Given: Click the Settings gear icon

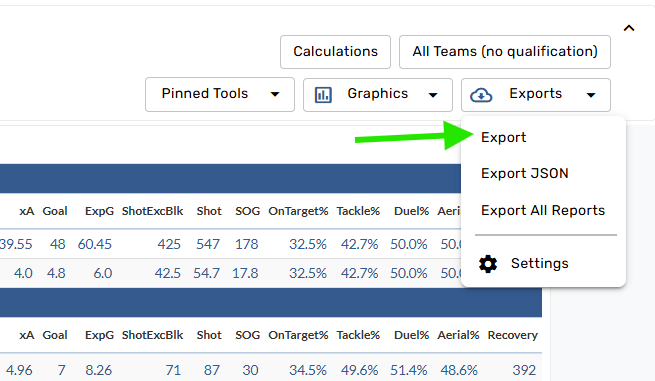Looking at the screenshot, I should pos(488,264).
